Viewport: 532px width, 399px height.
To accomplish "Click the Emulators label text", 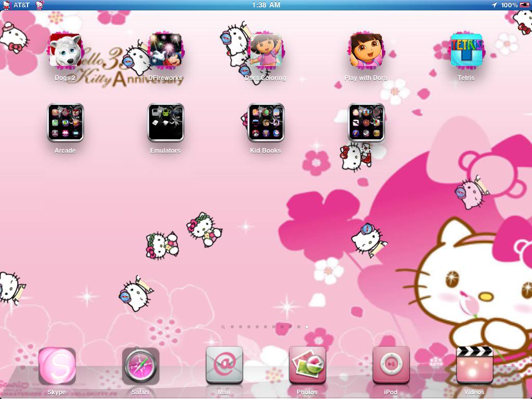I will (x=165, y=150).
